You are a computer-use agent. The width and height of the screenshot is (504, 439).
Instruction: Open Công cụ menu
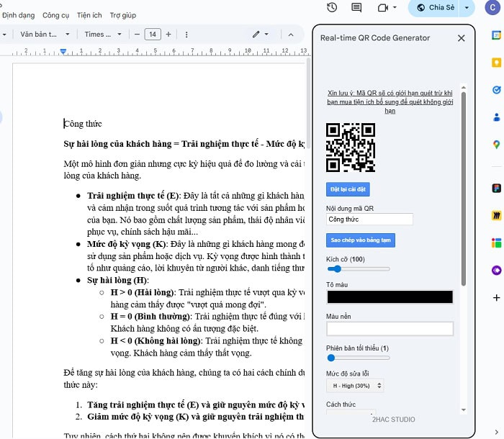pyautogui.click(x=55, y=15)
